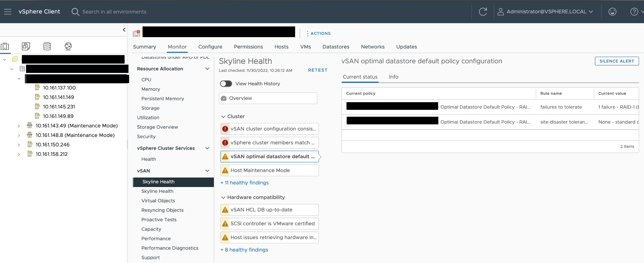
Task: Open the Capacity vSAN item
Action: click(151, 229)
